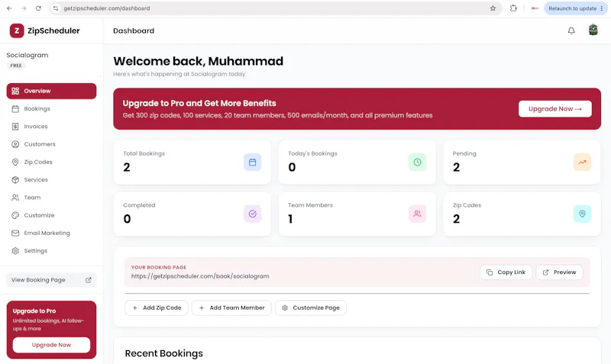Click the Copy Link button
Image resolution: width=611 pixels, height=364 pixels.
click(506, 272)
